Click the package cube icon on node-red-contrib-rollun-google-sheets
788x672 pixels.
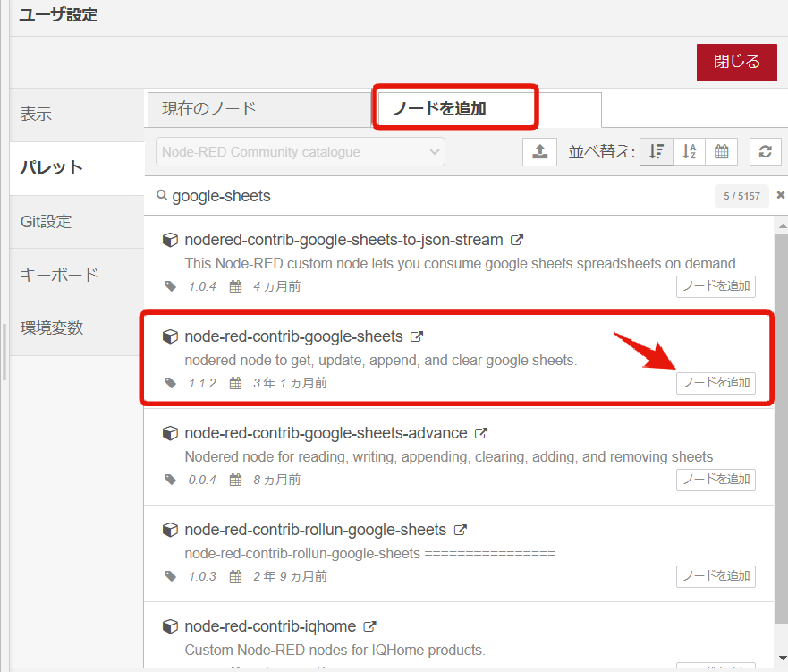click(170, 530)
